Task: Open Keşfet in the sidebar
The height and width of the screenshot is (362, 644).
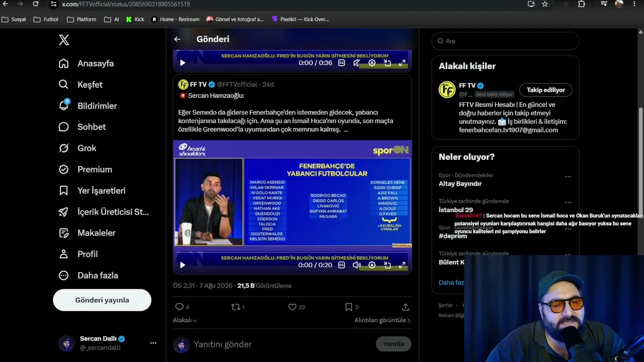Action: tap(80, 84)
